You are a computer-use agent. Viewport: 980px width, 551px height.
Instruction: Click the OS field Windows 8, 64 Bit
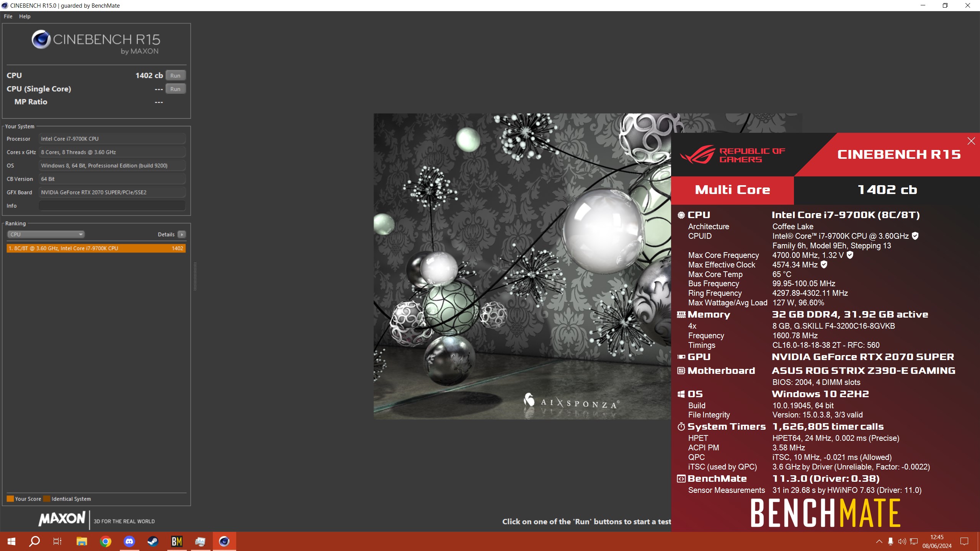point(112,166)
